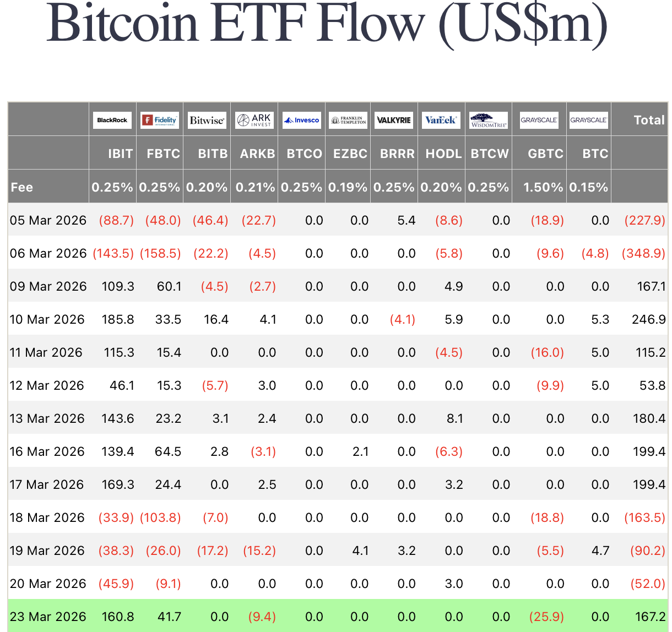Click the Grayscale logo above GBTC

[x=539, y=120]
